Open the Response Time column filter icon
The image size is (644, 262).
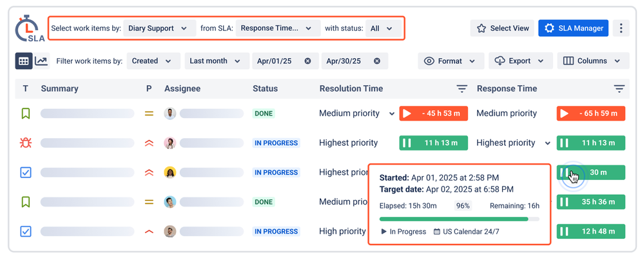point(619,88)
